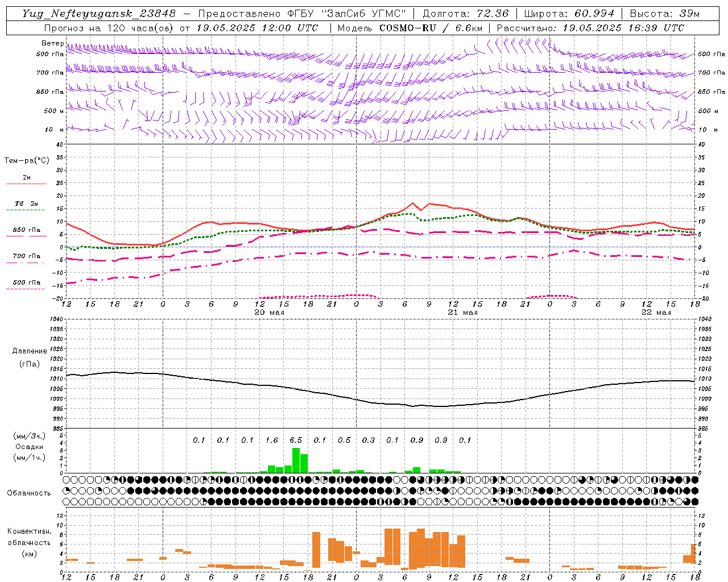Click the 1040 tick on left pressure axis

tap(56, 319)
